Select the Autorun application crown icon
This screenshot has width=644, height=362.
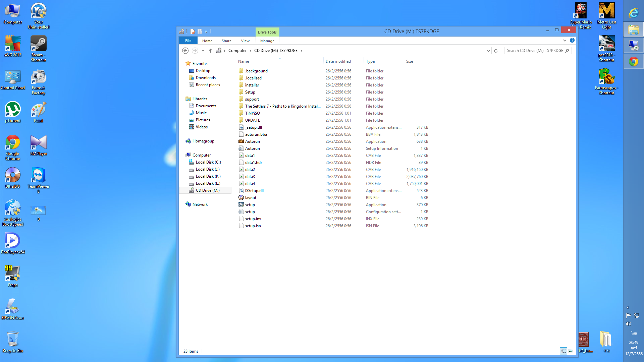(241, 141)
